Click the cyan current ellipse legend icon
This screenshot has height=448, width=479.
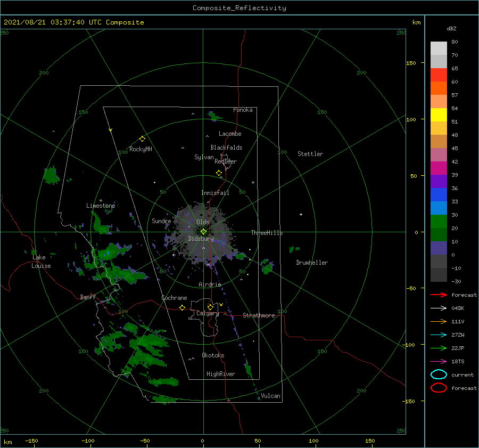[439, 374]
